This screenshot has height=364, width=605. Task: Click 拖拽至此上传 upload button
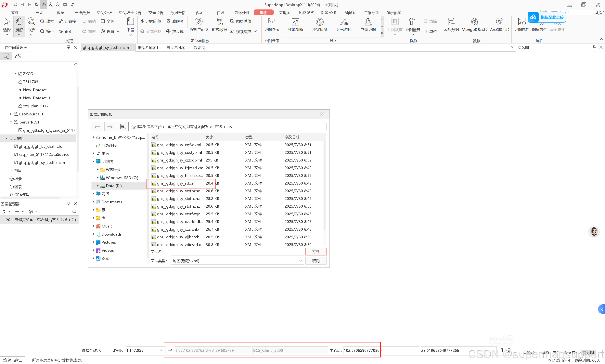click(547, 17)
